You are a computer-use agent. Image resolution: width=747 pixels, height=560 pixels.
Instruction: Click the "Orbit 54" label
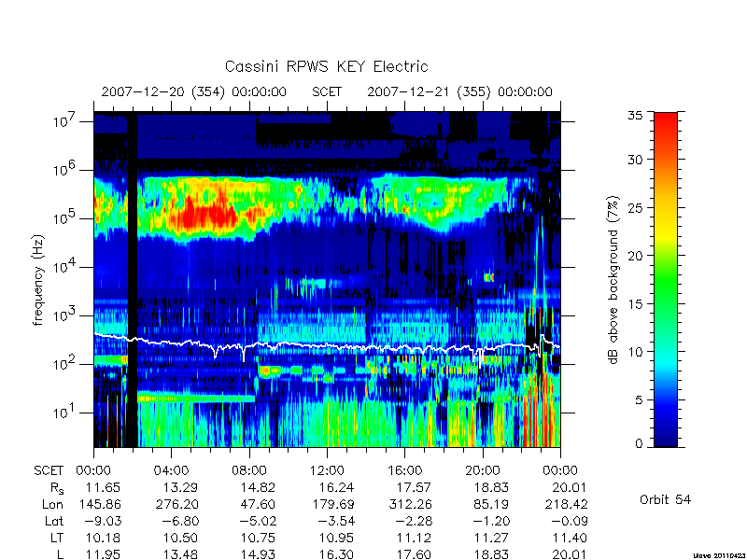click(x=665, y=499)
